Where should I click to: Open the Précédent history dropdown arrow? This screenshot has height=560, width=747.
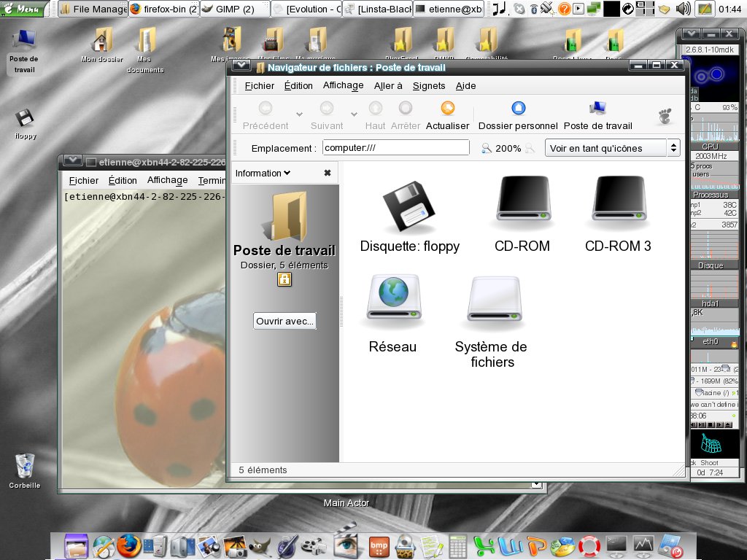pos(299,114)
